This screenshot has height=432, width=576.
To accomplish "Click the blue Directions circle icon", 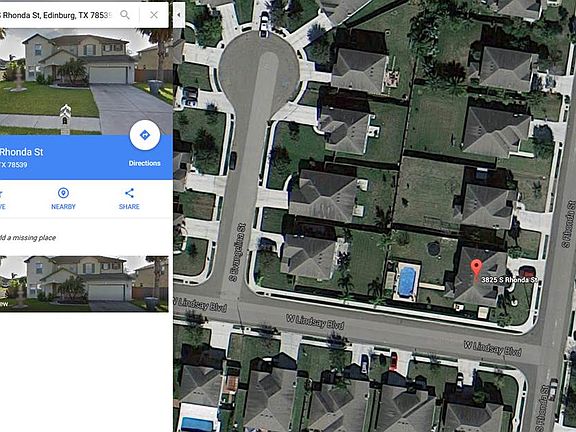I will [x=145, y=135].
